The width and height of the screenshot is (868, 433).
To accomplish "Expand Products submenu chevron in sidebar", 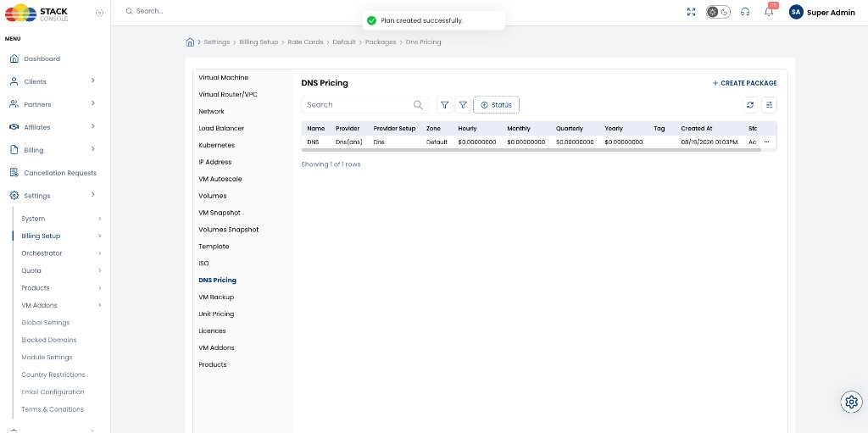I will point(100,288).
